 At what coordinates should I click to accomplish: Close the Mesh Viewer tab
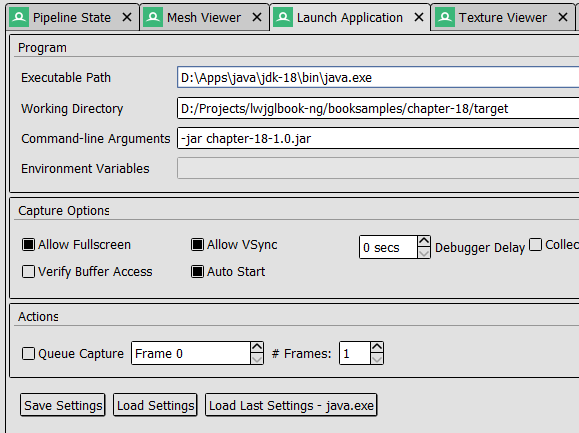point(257,17)
